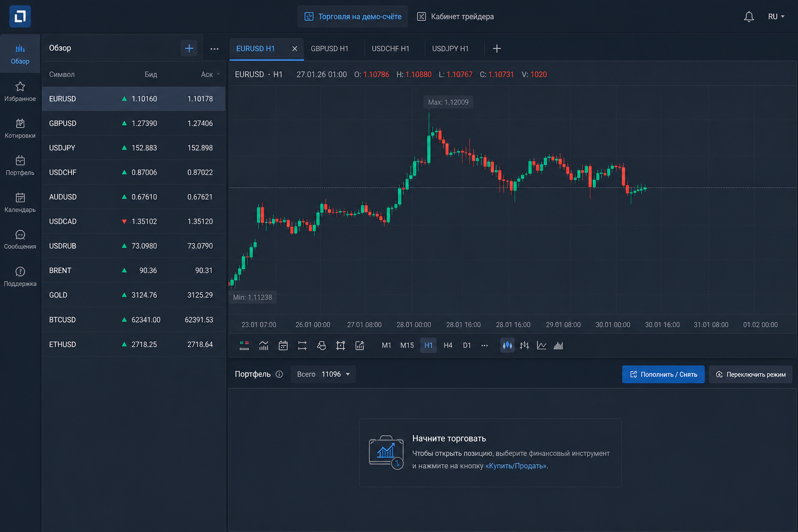The image size is (798, 532).
Task: Switch to the USDJPY H1 tab
Action: tap(450, 48)
